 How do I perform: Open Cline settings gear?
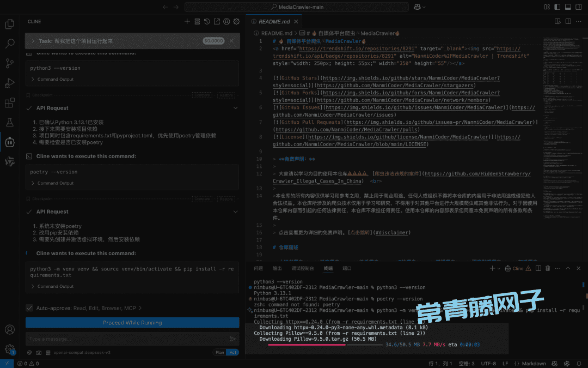(236, 21)
